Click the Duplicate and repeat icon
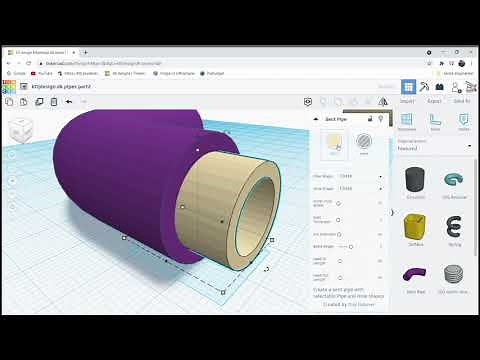 [39, 102]
